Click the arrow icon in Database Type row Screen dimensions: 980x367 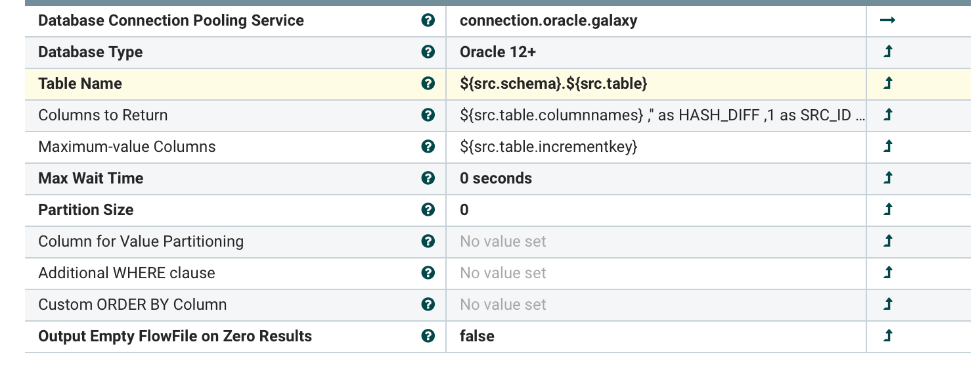888,52
